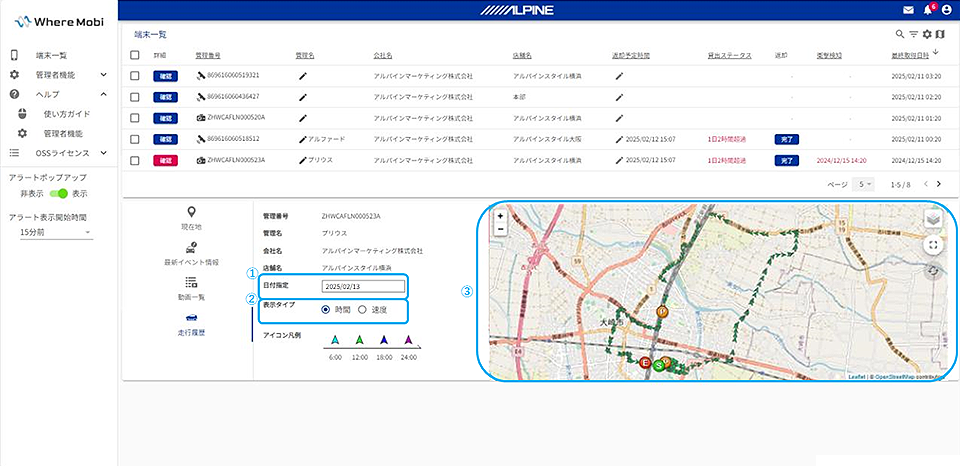The width and height of the screenshot is (960, 466).
Task: Edit 管理名 pencil next to アルファード
Action: pyautogui.click(x=302, y=139)
